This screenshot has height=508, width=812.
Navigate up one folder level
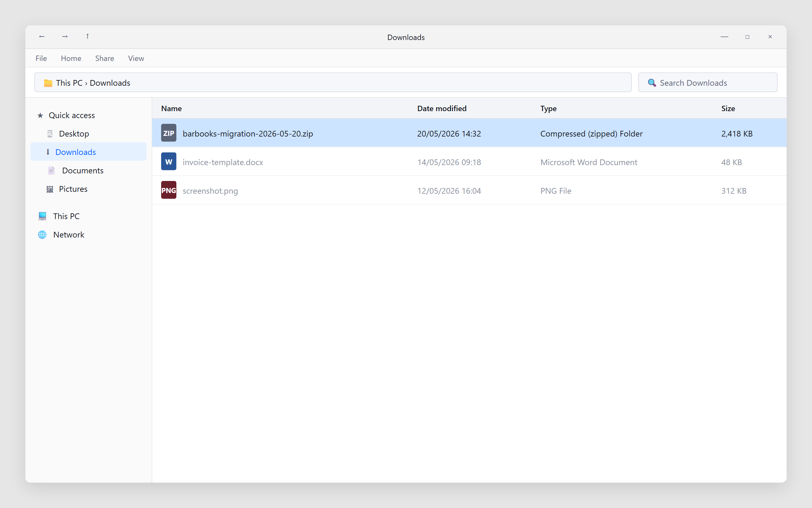[x=88, y=37]
